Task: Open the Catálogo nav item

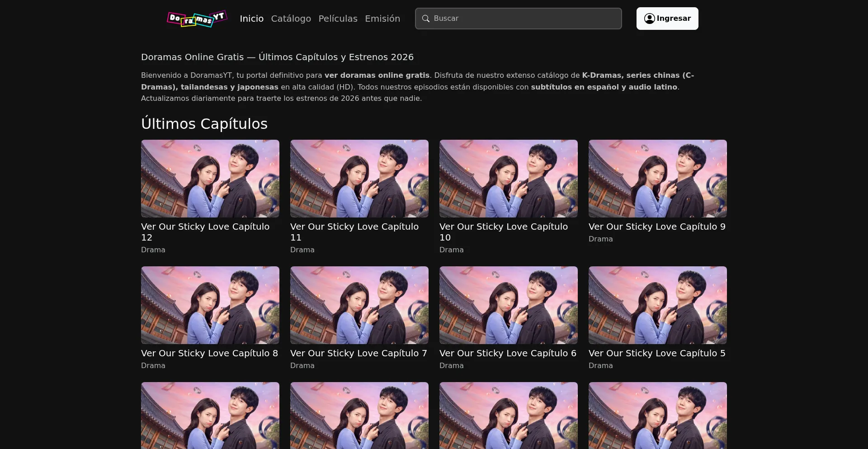Action: [x=291, y=19]
